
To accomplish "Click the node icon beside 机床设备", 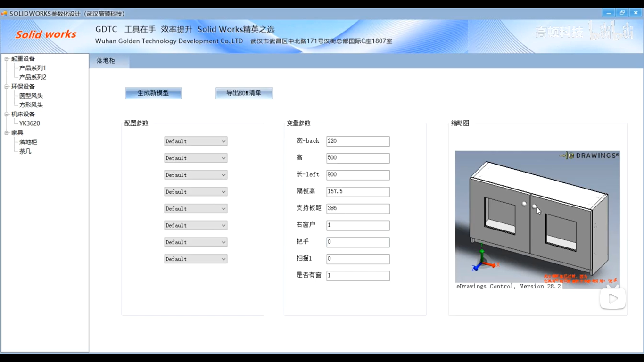I will (6, 114).
